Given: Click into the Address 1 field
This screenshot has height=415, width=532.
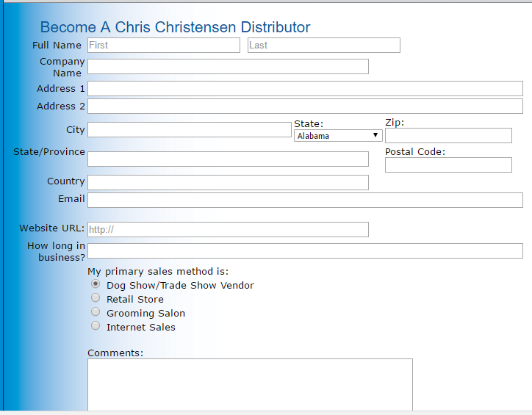Looking at the screenshot, I should 305,88.
